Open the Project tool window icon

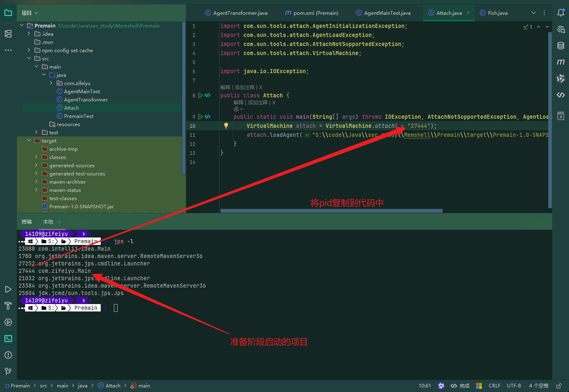(8, 13)
